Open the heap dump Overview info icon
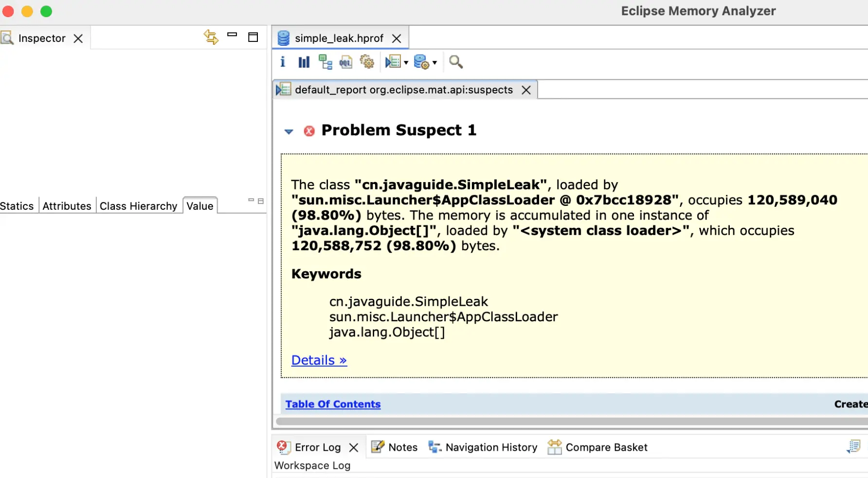The height and width of the screenshot is (478, 868). 283,62
